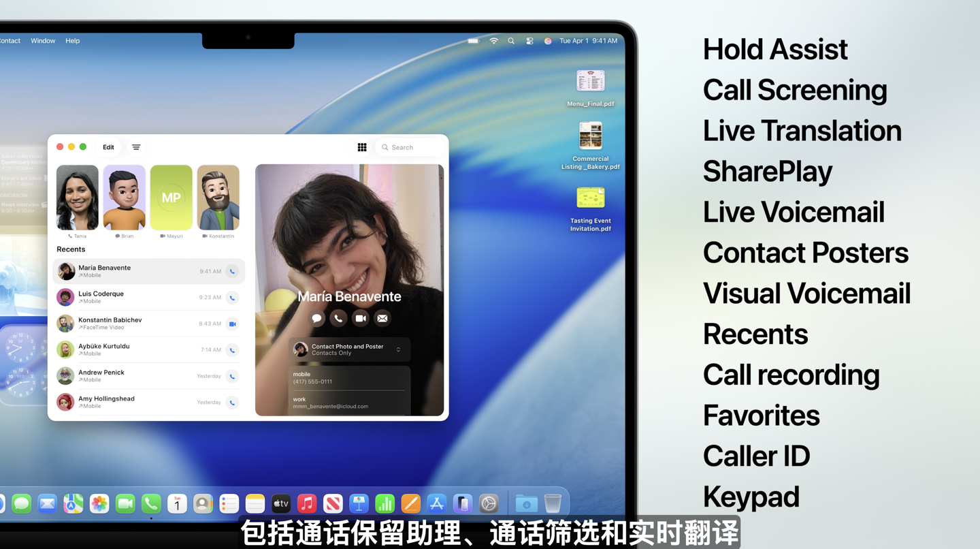Screen dimensions: 980x549
Task: Open the Window menu
Action: [43, 40]
